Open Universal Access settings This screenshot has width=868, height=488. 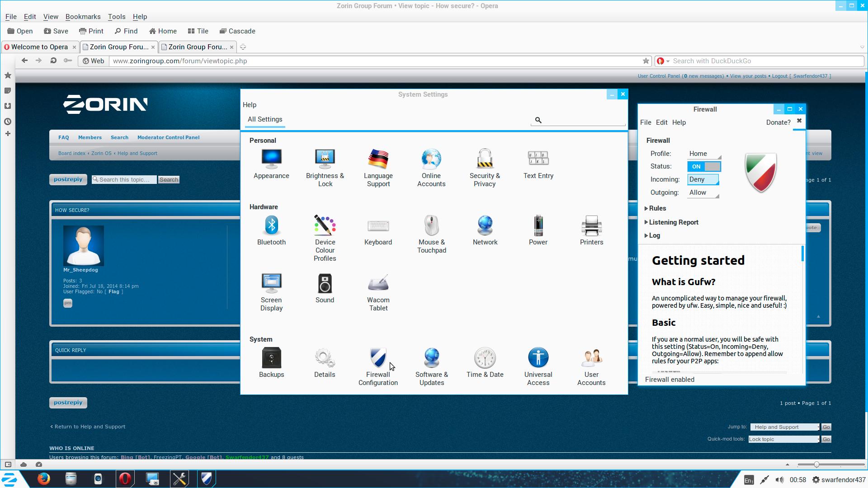538,358
